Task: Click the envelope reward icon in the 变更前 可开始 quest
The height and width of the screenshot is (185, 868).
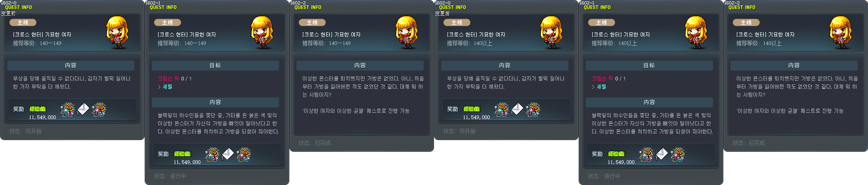Action: 83,109
